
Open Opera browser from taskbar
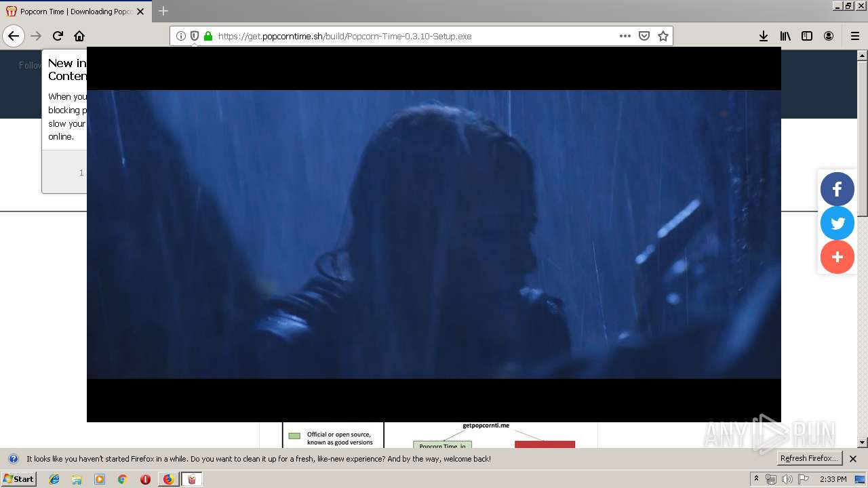pos(145,479)
